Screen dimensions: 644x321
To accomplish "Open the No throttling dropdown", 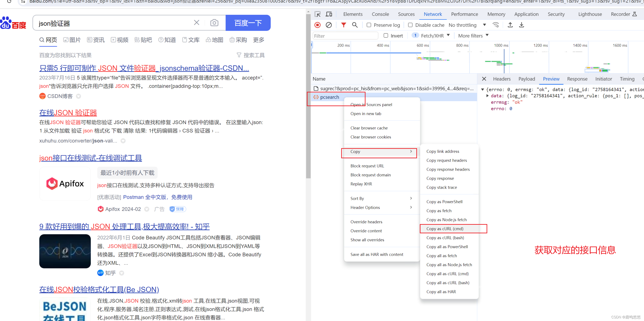I will (x=467, y=25).
